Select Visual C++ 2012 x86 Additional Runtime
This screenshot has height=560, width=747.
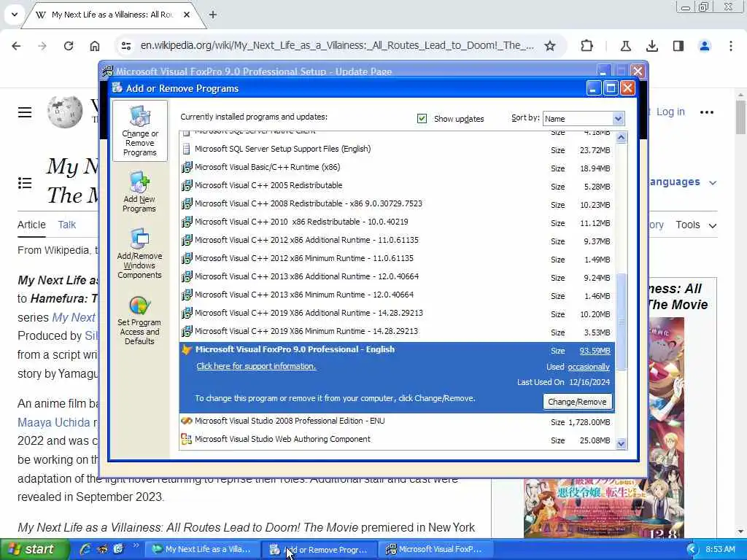[398, 241]
